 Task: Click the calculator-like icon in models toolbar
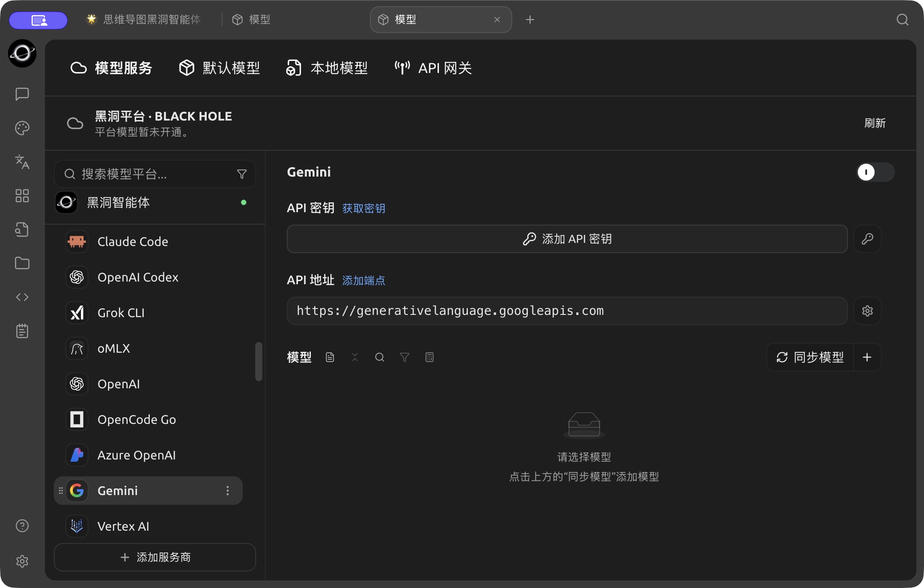click(430, 357)
